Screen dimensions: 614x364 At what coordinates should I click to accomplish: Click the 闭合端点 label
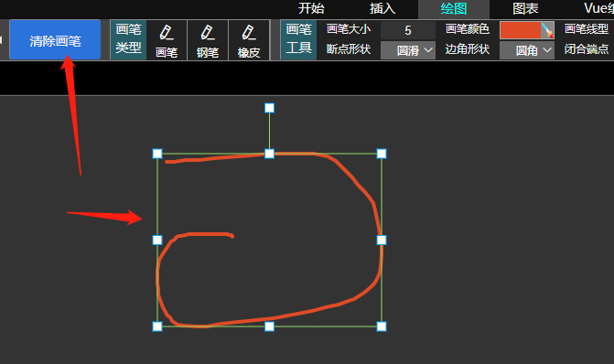click(587, 49)
